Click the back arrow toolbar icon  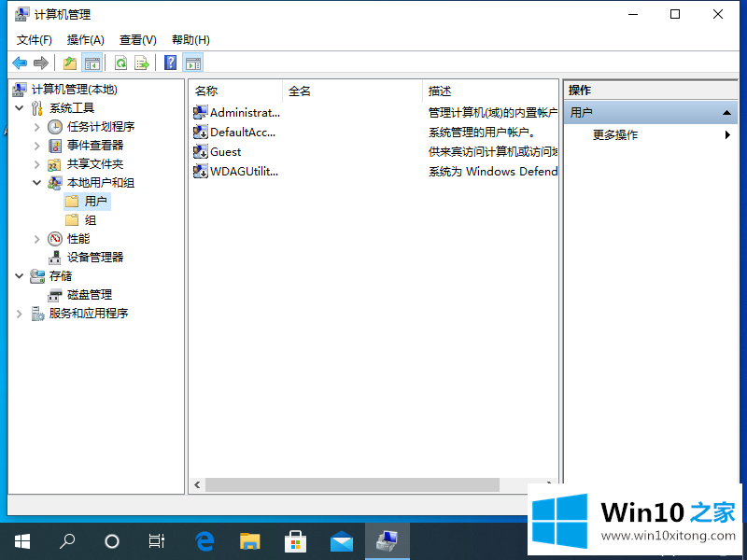tap(20, 63)
